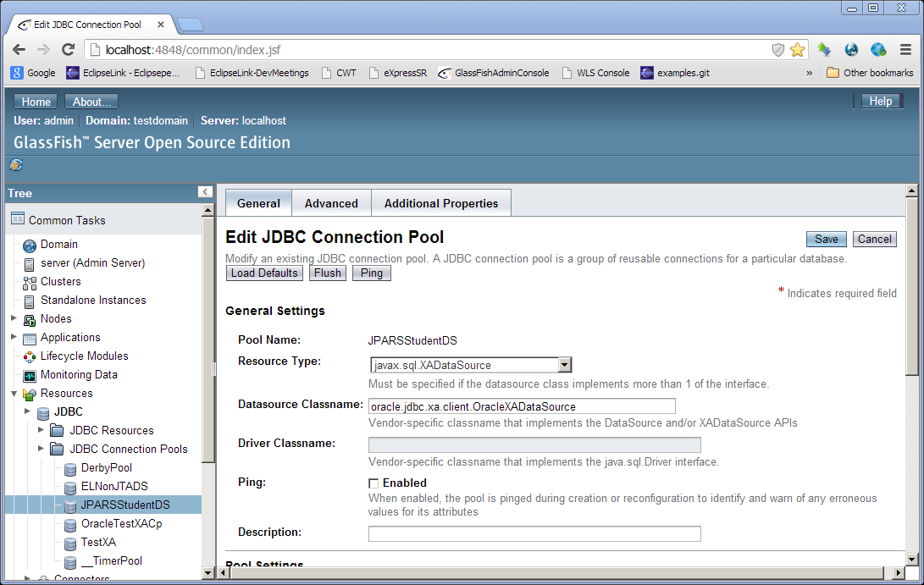Open Standalone Instances in tree
This screenshot has width=924, height=585.
(x=93, y=300)
